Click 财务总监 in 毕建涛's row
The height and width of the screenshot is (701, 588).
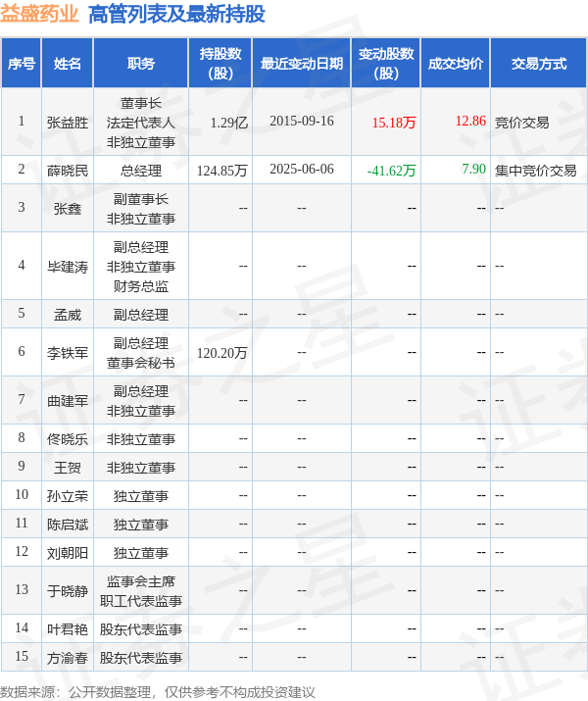tap(141, 286)
